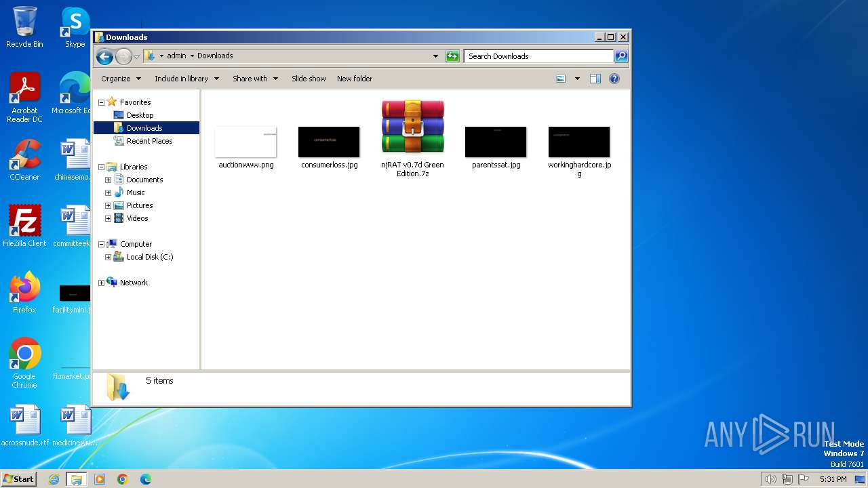
Task: Open the Organize menu
Action: click(121, 79)
